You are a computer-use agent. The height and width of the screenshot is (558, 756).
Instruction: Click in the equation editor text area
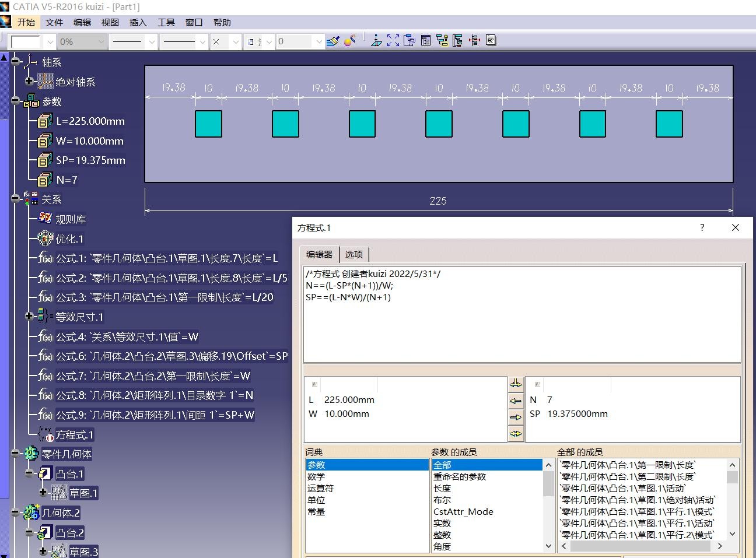522,314
